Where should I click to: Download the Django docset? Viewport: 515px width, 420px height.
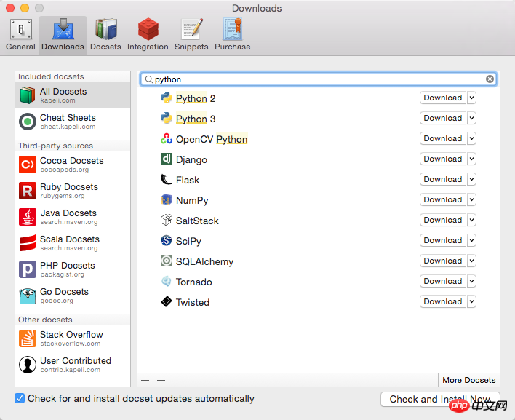[x=443, y=159]
